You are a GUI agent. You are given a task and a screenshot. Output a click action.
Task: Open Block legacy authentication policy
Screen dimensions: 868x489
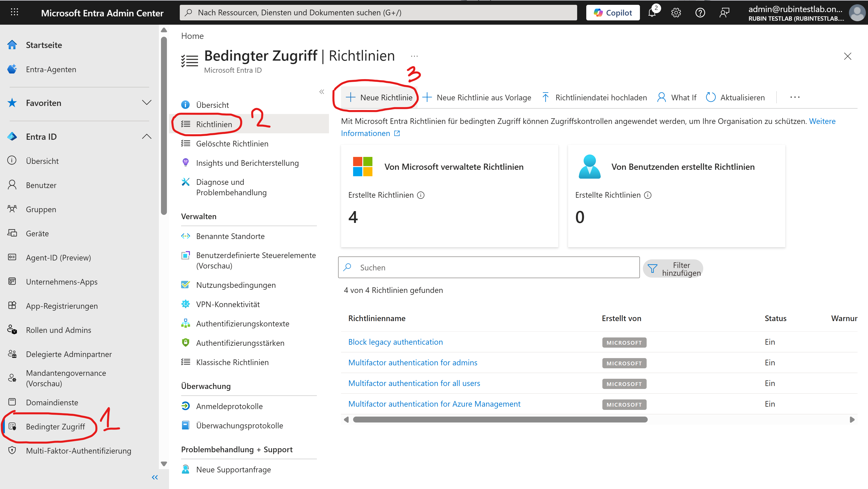(x=395, y=342)
